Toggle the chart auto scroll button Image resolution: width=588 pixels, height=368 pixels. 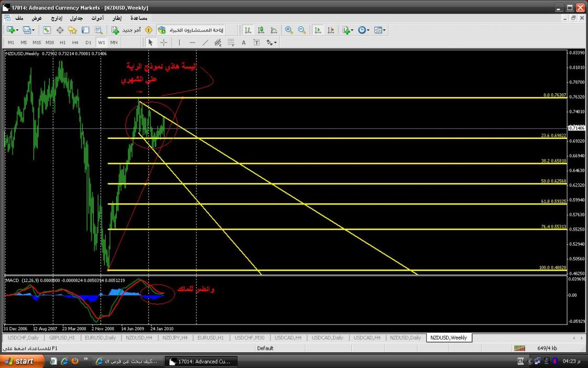pos(318,30)
